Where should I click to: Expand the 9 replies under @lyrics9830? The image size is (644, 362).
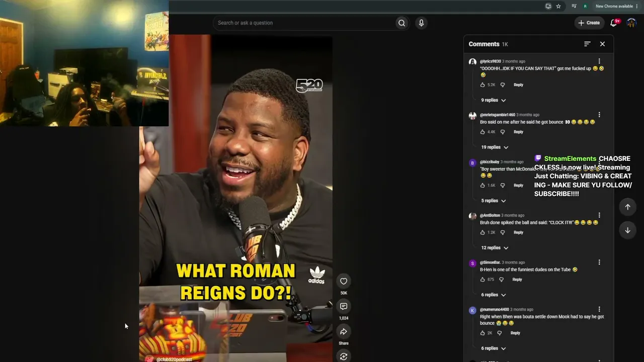[493, 100]
